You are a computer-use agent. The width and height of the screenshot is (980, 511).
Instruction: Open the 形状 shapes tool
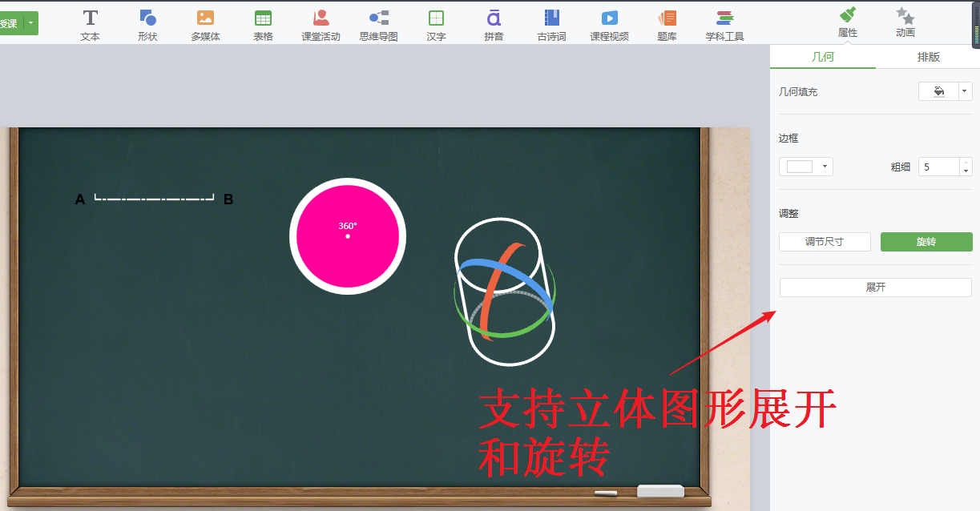coord(147,25)
